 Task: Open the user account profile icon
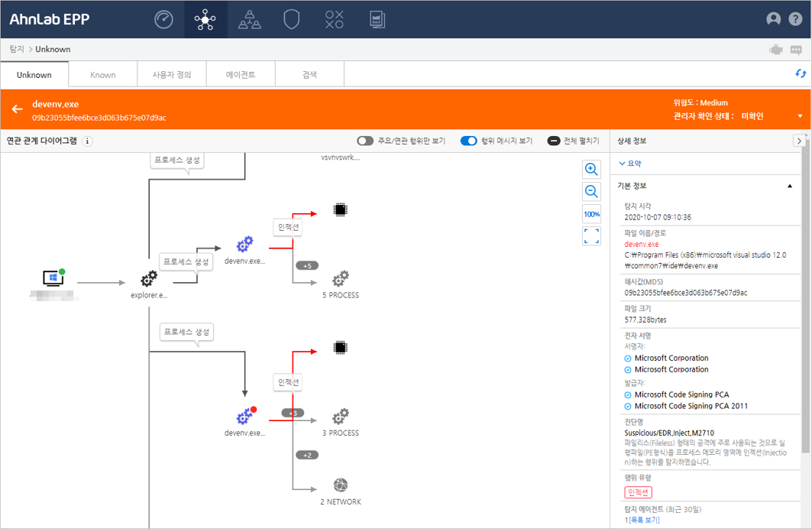pyautogui.click(x=773, y=19)
